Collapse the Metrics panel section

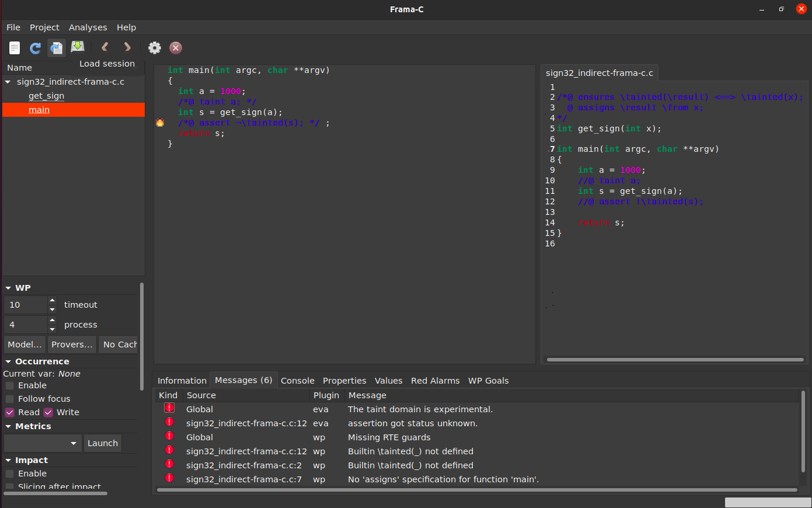pyautogui.click(x=8, y=426)
